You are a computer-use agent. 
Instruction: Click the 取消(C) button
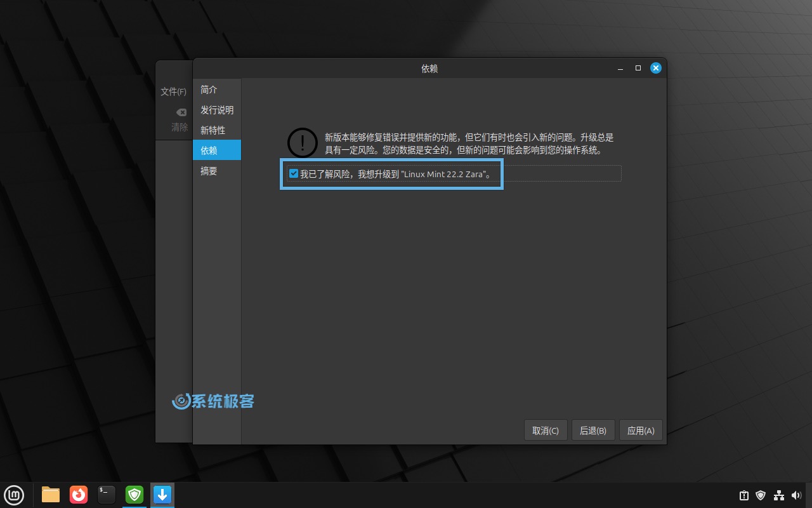pos(546,431)
